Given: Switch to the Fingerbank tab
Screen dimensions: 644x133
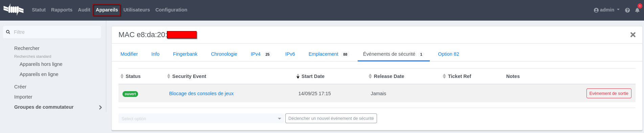Looking at the screenshot, I should (185, 54).
